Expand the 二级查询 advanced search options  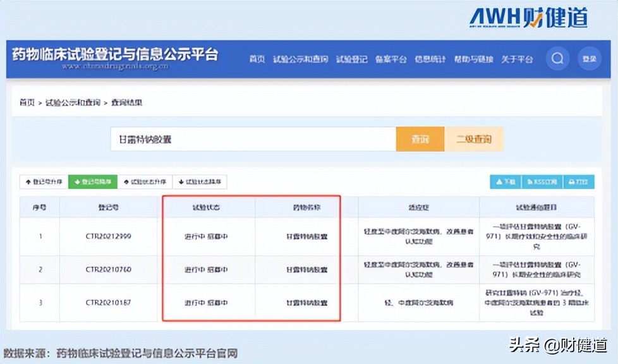tap(473, 138)
